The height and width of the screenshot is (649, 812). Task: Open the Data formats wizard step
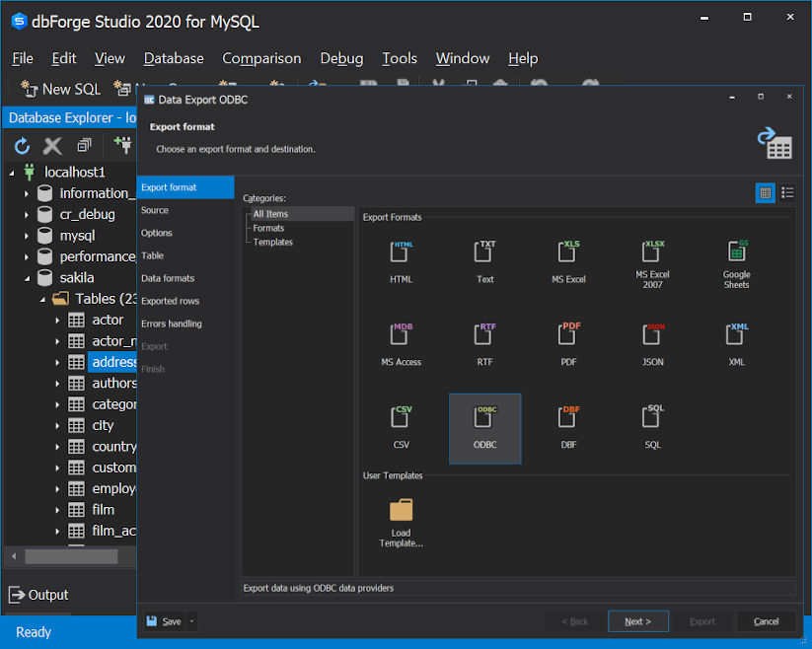click(x=185, y=278)
